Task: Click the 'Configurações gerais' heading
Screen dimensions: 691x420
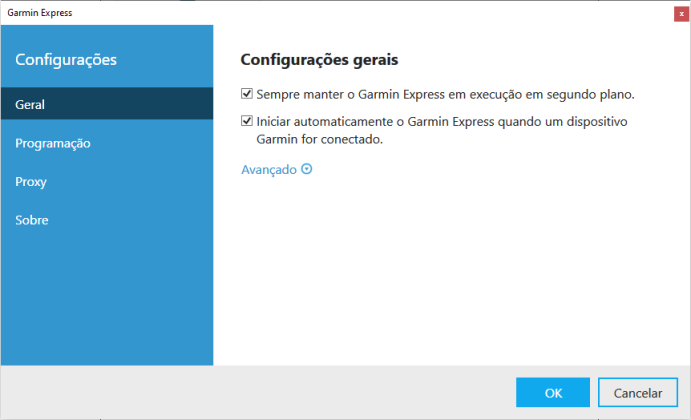Action: 319,59
